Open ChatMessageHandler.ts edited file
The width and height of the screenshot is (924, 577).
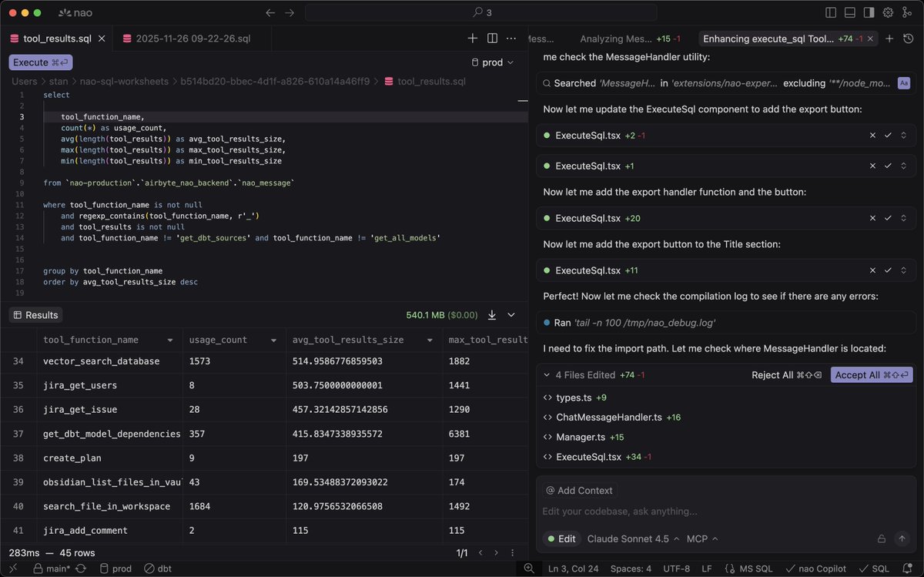tap(608, 417)
